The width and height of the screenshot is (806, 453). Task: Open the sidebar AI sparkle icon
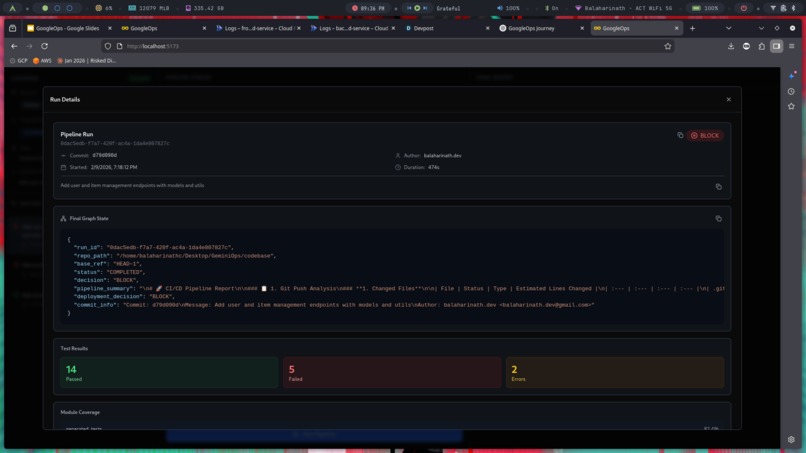point(792,76)
